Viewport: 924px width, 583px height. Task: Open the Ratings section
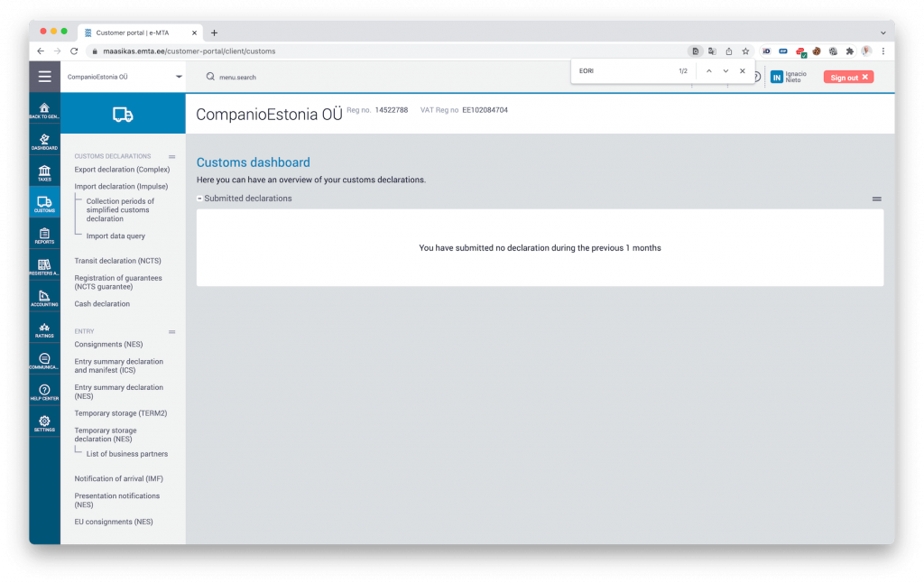pyautogui.click(x=44, y=329)
